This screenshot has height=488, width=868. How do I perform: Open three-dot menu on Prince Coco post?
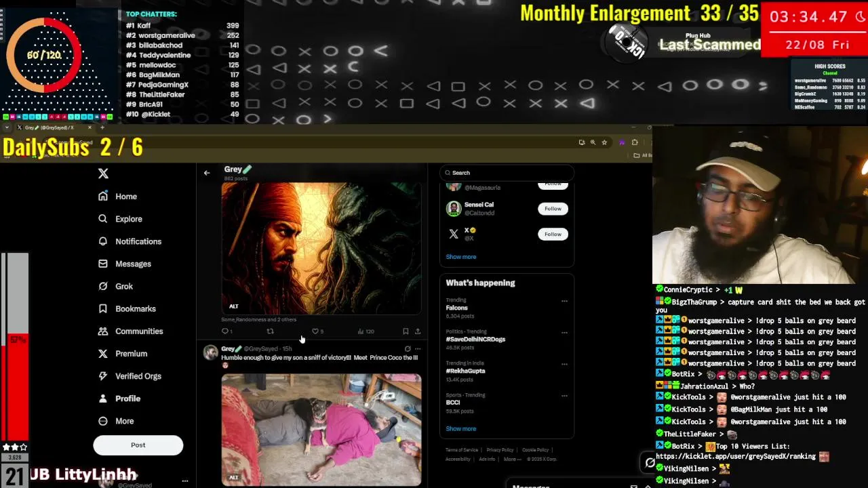pos(418,349)
